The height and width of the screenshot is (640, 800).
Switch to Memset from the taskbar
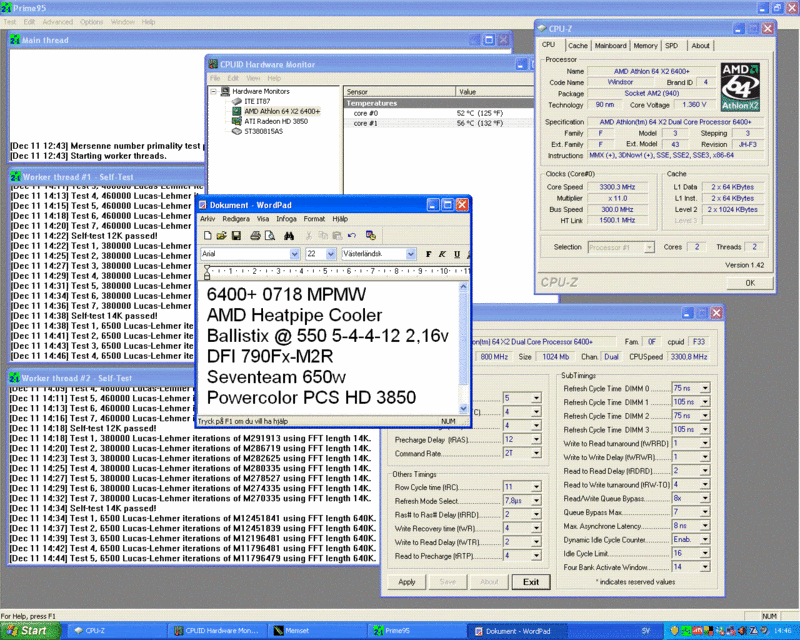click(317, 631)
